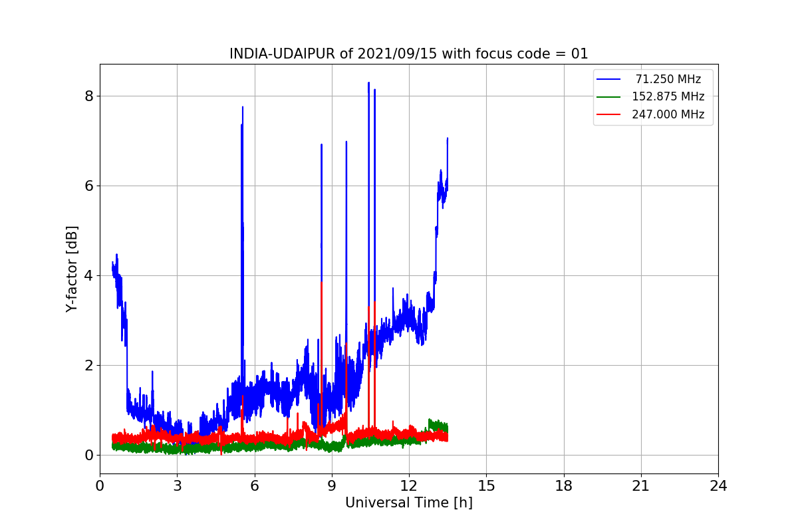The height and width of the screenshot is (532, 798).
Task: Click the blue spike peak near 5.5 h
Action: pos(242,108)
